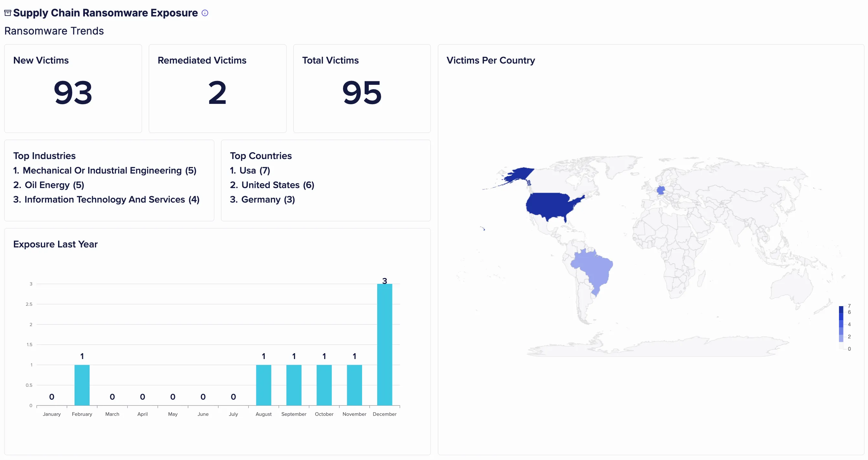Click the legend color band near value 4
868x460 pixels.
click(841, 324)
